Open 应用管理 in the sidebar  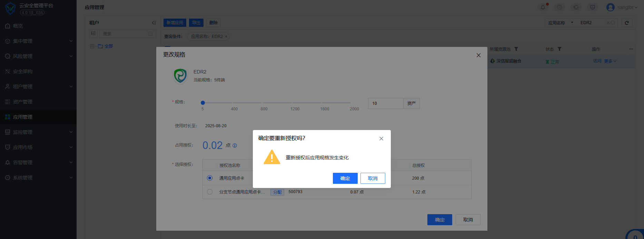(23, 117)
